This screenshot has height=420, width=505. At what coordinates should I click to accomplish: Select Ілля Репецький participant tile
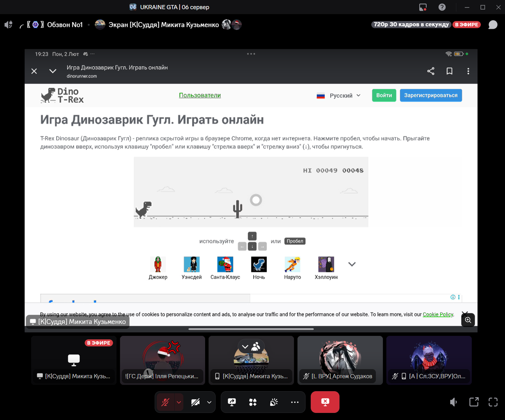tap(163, 360)
